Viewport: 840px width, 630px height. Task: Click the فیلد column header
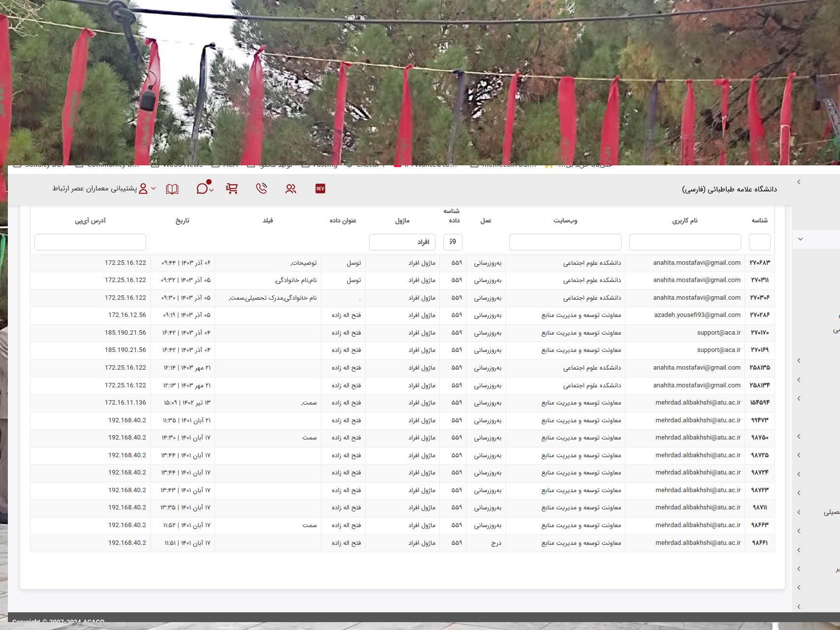268,220
